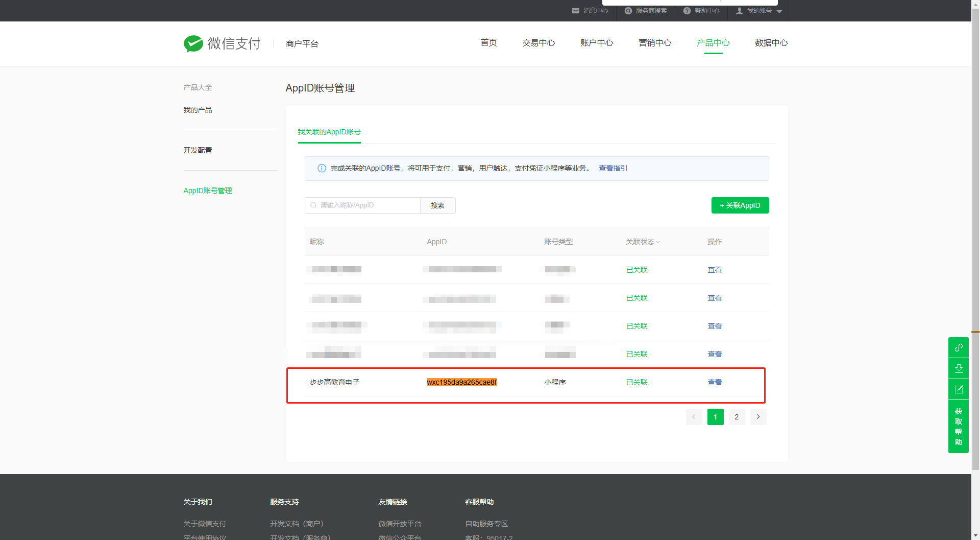Open the 数据中心 navigation menu
Image resolution: width=980 pixels, height=540 pixels.
(x=771, y=43)
